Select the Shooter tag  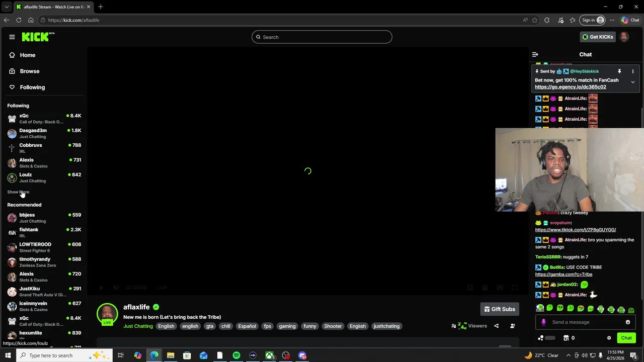pos(333,326)
